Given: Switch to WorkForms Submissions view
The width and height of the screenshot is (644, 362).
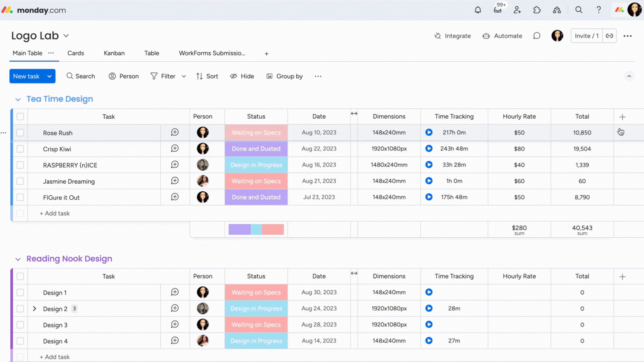Looking at the screenshot, I should (x=212, y=53).
